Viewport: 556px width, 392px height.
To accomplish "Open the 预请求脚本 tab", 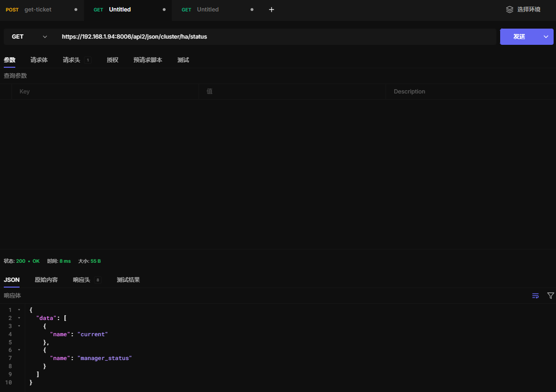I will click(x=147, y=60).
